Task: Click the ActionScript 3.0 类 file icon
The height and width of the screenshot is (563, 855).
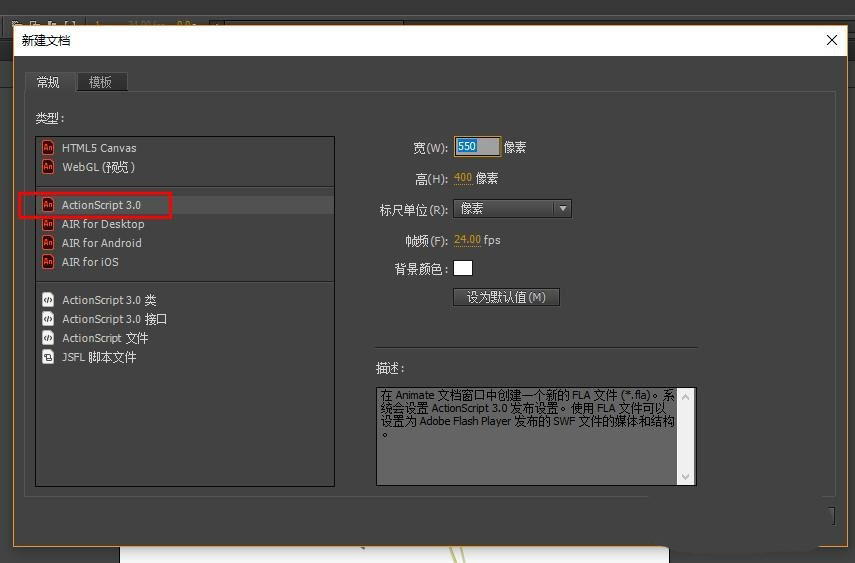Action: pyautogui.click(x=48, y=300)
